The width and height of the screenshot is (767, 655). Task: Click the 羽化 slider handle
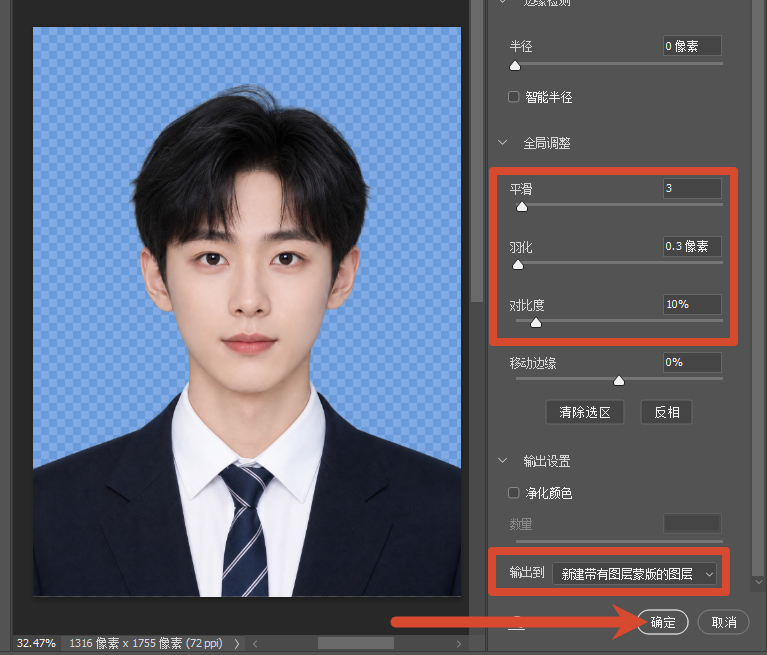click(518, 265)
